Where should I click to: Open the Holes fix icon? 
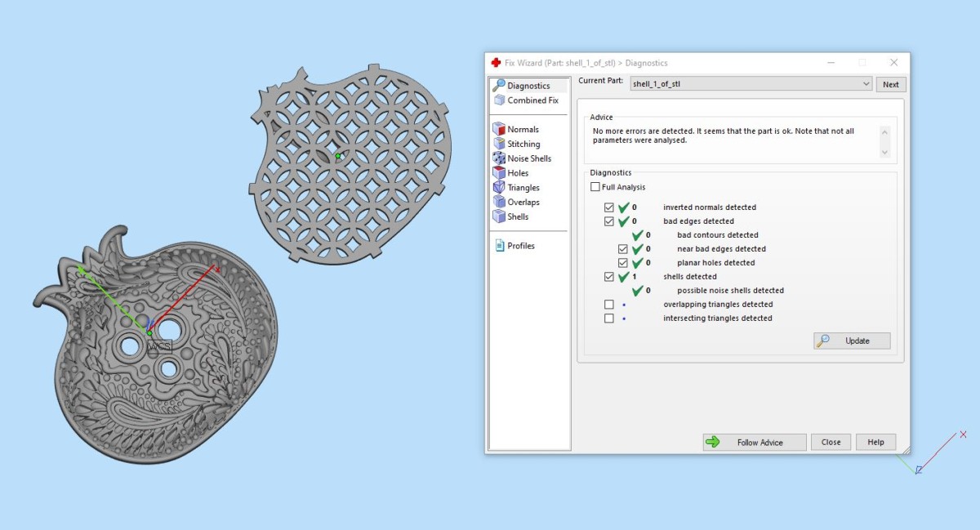point(499,173)
